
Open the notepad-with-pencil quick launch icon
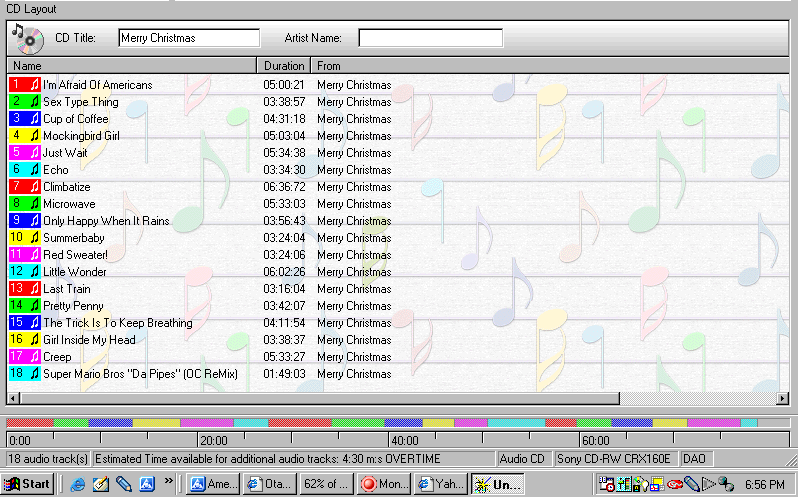pos(101,484)
